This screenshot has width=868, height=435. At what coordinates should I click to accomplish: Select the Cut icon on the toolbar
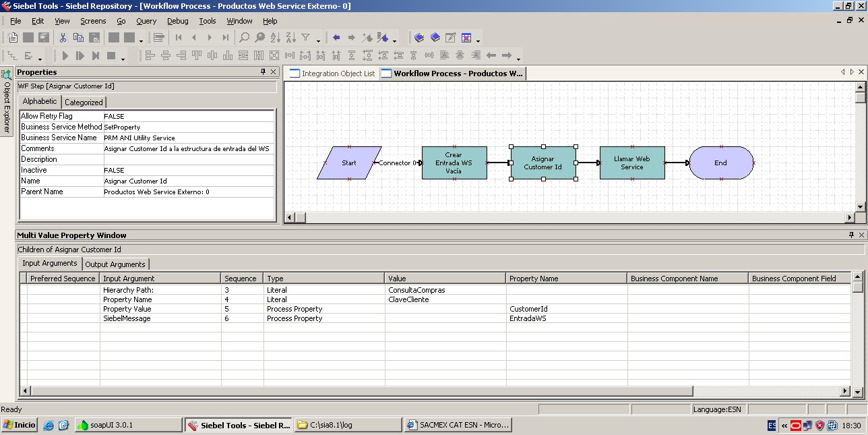[62, 38]
